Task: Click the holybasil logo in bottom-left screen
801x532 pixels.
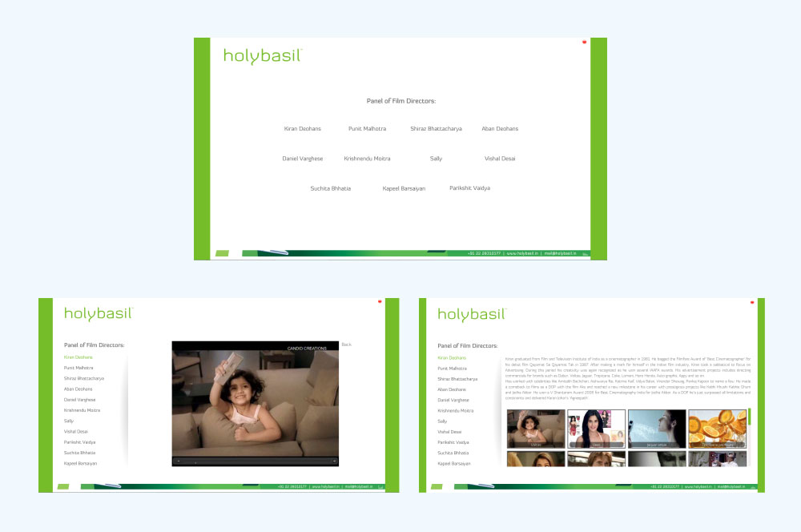Action: click(x=98, y=313)
